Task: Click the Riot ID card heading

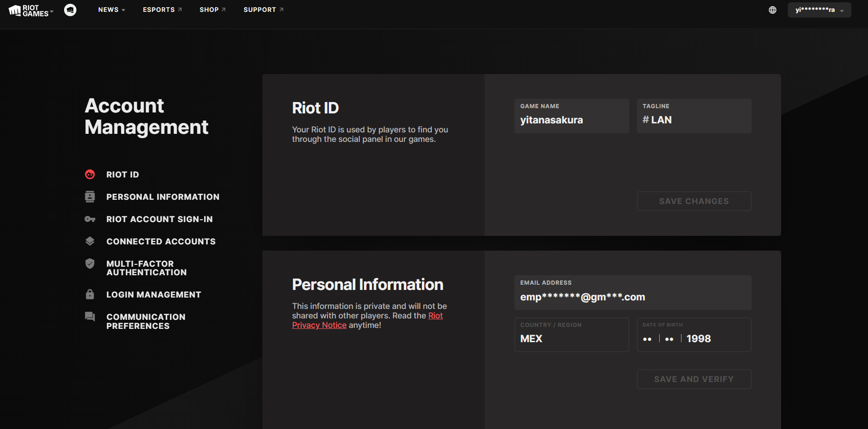Action: tap(316, 108)
